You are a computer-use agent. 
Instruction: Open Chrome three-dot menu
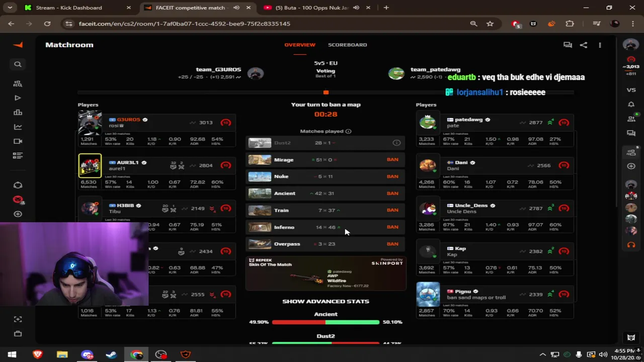coord(632,24)
